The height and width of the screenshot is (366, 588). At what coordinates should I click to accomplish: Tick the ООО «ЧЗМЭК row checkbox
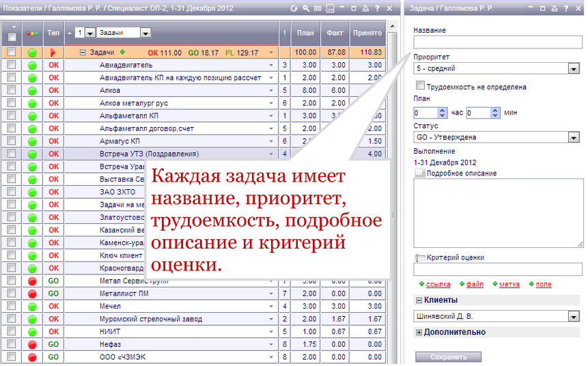tap(12, 356)
